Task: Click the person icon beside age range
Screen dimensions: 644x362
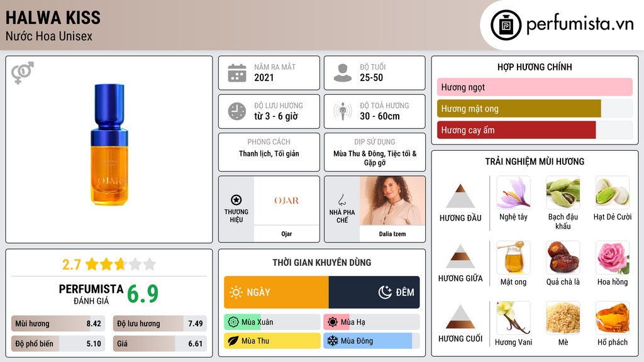Action: point(343,73)
